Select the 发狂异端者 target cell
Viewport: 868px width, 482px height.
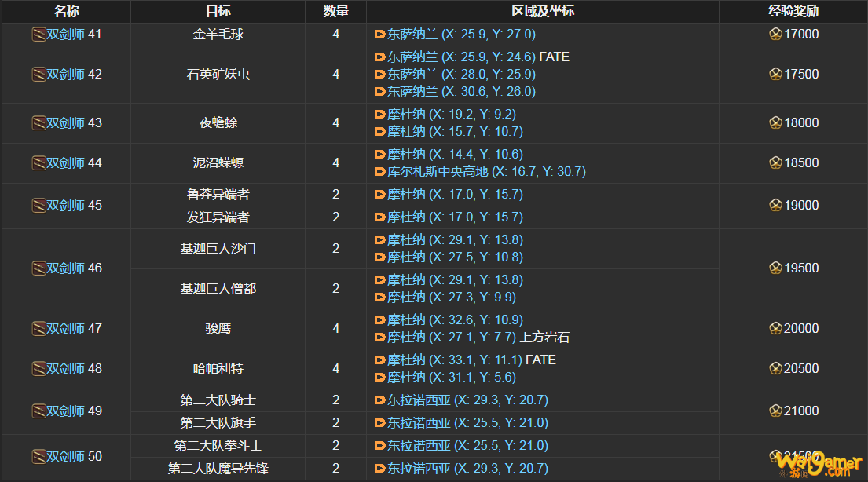(x=218, y=217)
